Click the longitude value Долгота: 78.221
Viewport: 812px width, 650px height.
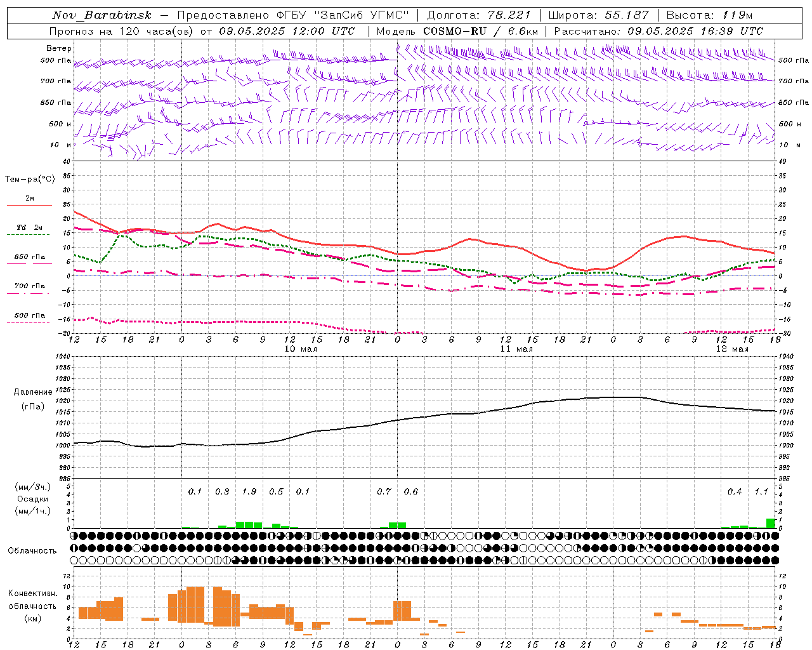click(479, 15)
